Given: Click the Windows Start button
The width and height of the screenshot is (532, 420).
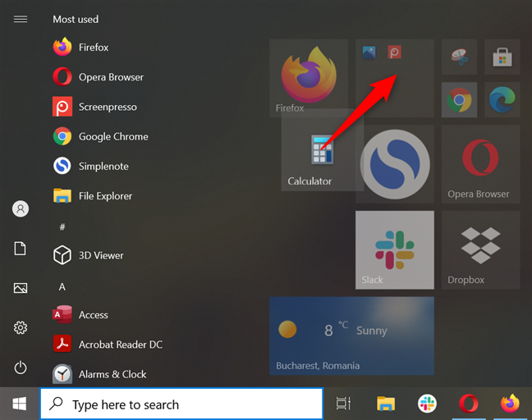Looking at the screenshot, I should click(20, 404).
